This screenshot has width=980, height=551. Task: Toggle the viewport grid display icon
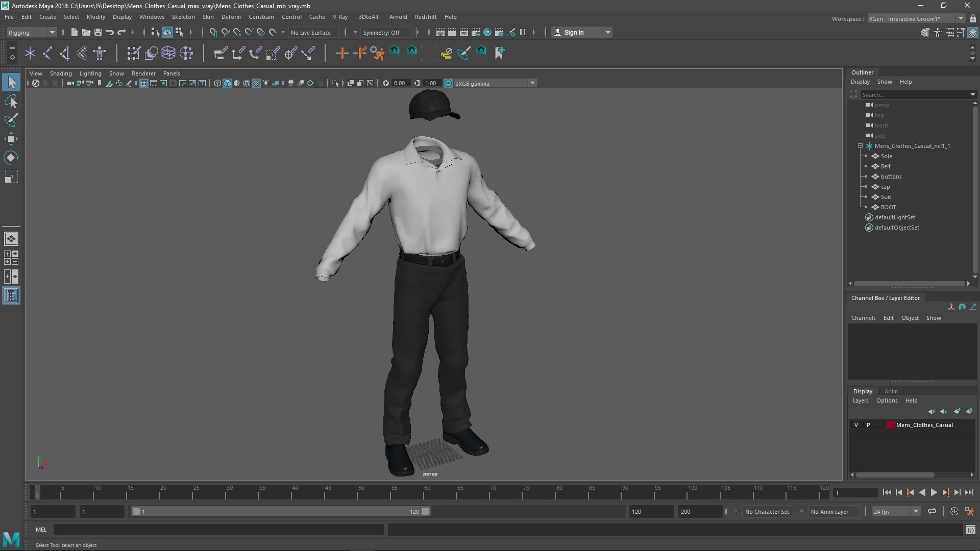pos(144,83)
